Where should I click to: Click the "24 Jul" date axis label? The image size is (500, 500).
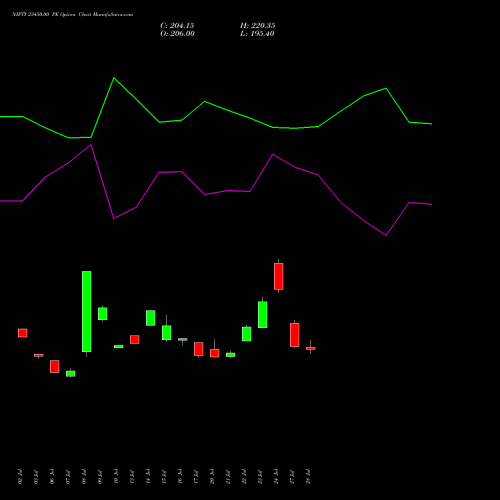[276, 476]
